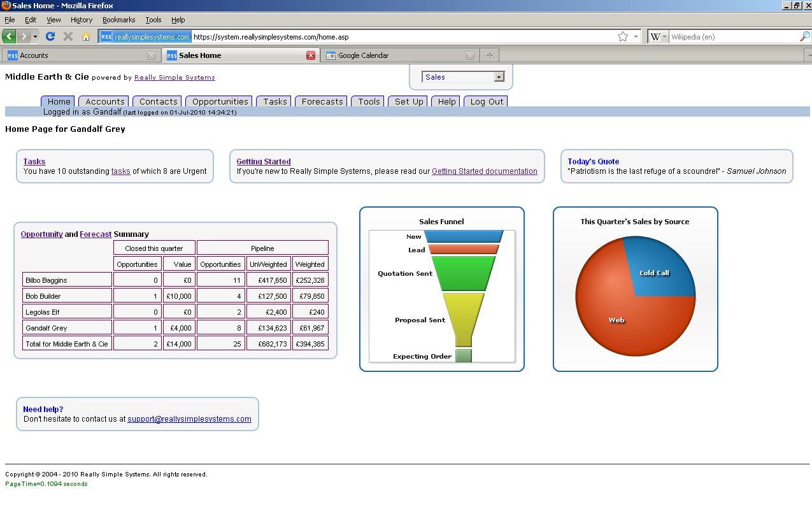
Task: Open the Contacts navigation tab
Action: (158, 101)
